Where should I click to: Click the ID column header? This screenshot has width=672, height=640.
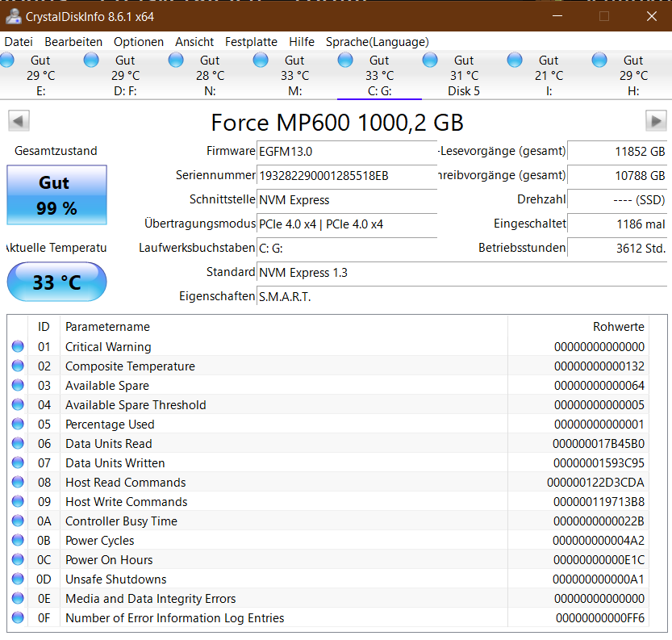click(44, 327)
